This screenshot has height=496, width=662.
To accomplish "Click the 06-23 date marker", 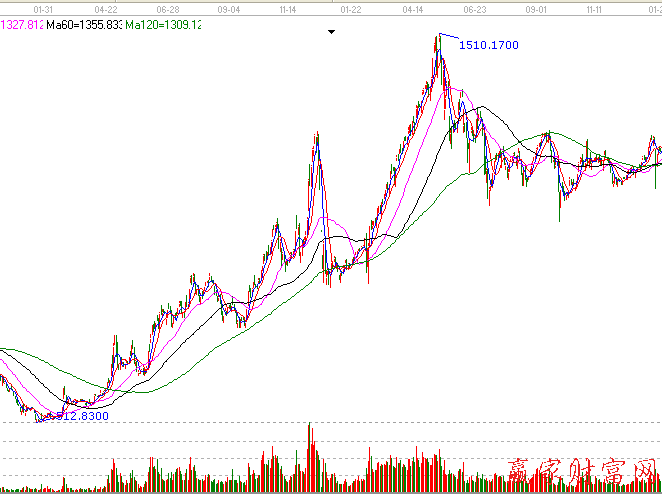I will pyautogui.click(x=474, y=8).
